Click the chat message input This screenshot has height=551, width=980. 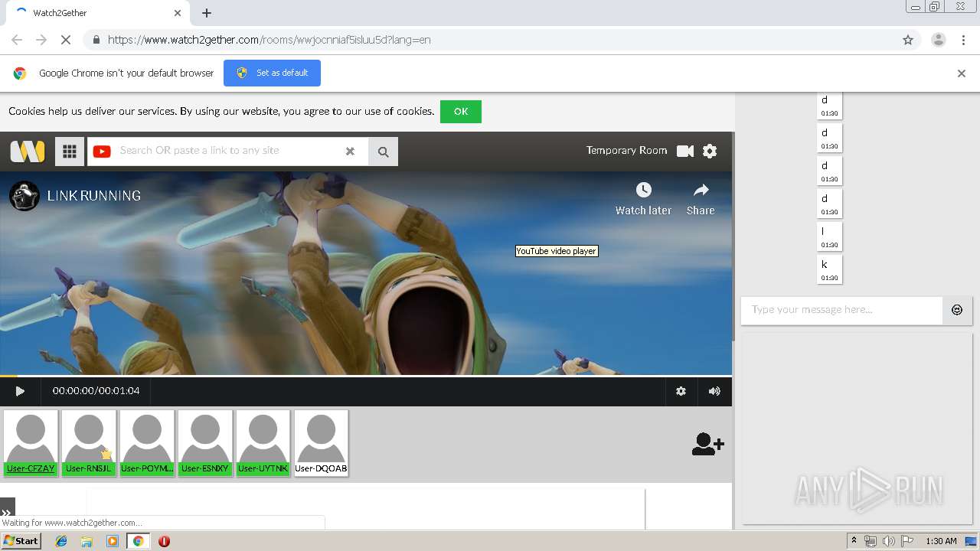841,310
